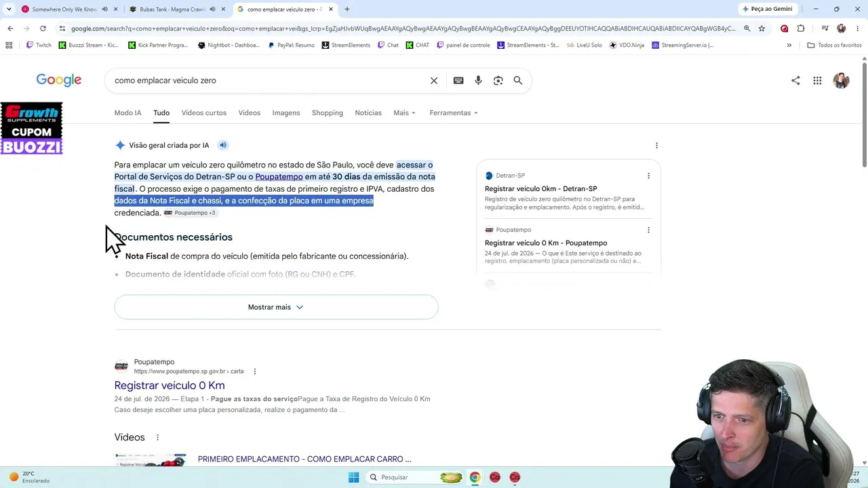
Task: Open the primeiro emplacamento video thumbnail
Action: point(151,460)
